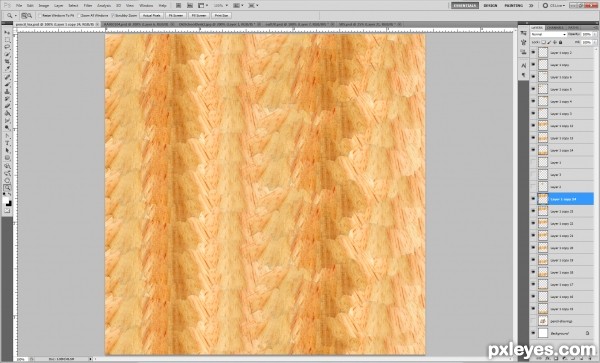The width and height of the screenshot is (600, 363).
Task: Enable Resize Windows To Fit checkbox
Action: click(40, 15)
